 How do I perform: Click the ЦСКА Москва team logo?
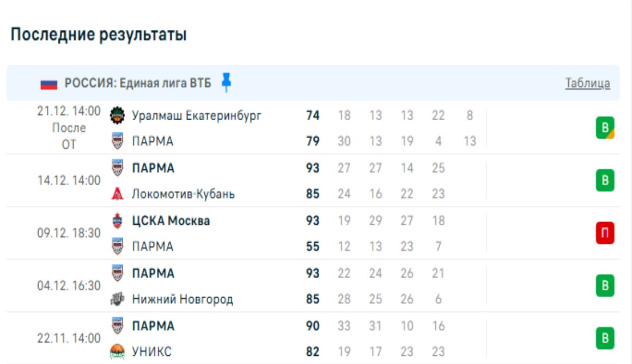(117, 221)
